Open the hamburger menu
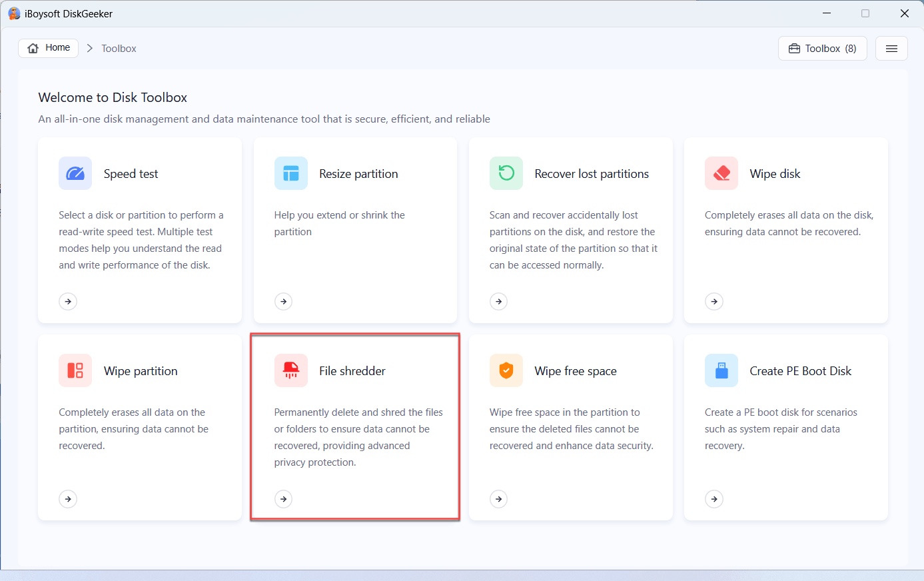The width and height of the screenshot is (924, 581). pyautogui.click(x=891, y=49)
